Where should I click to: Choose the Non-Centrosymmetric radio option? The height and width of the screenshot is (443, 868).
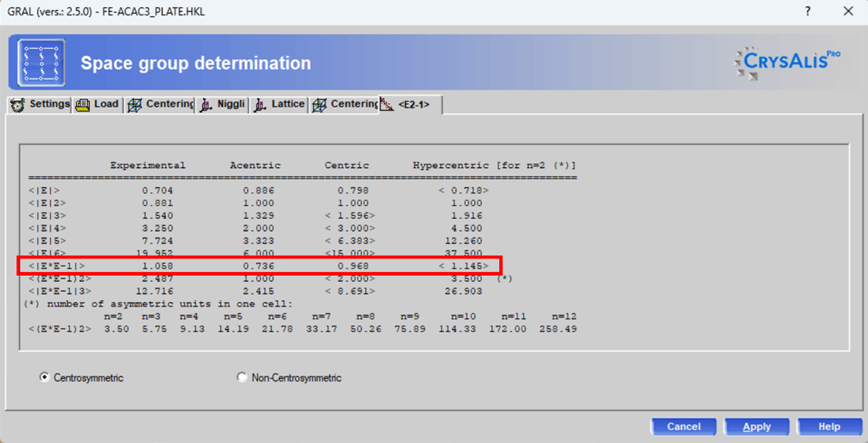click(x=242, y=378)
